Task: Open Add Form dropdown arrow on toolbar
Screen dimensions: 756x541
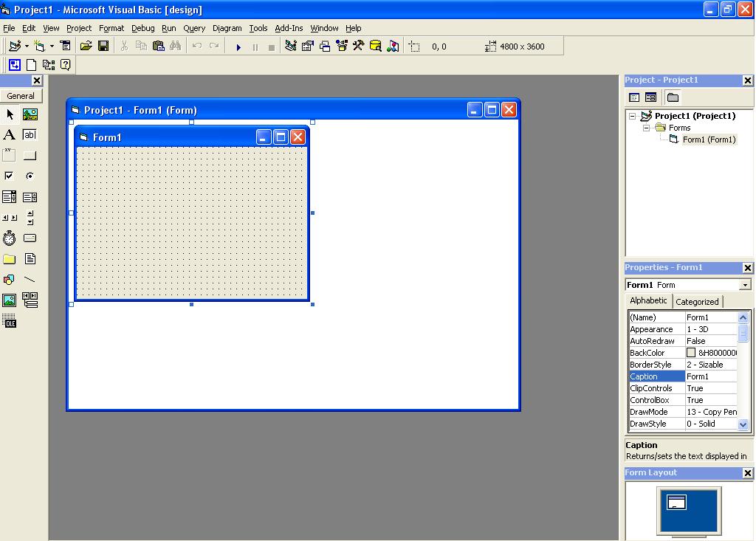Action: (52, 46)
